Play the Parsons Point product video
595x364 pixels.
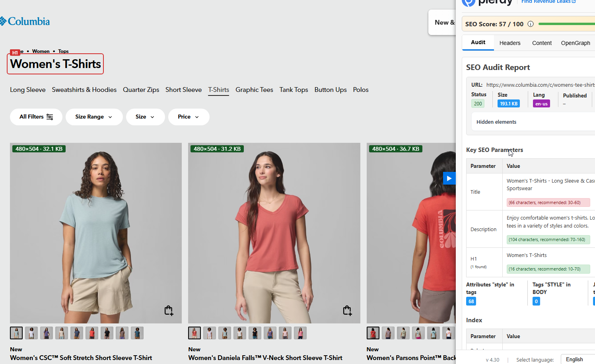449,178
